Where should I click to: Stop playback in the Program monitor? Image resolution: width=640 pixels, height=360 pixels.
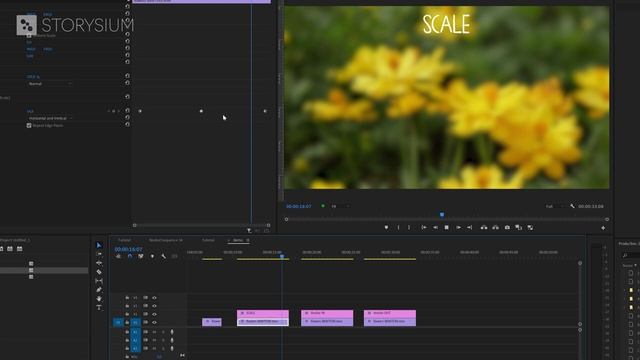click(447, 227)
